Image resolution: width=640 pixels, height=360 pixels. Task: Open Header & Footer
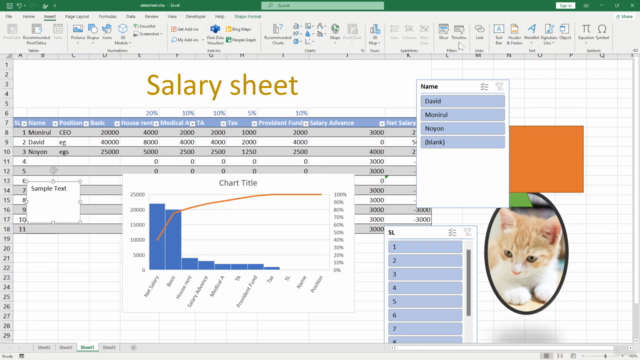click(x=514, y=34)
